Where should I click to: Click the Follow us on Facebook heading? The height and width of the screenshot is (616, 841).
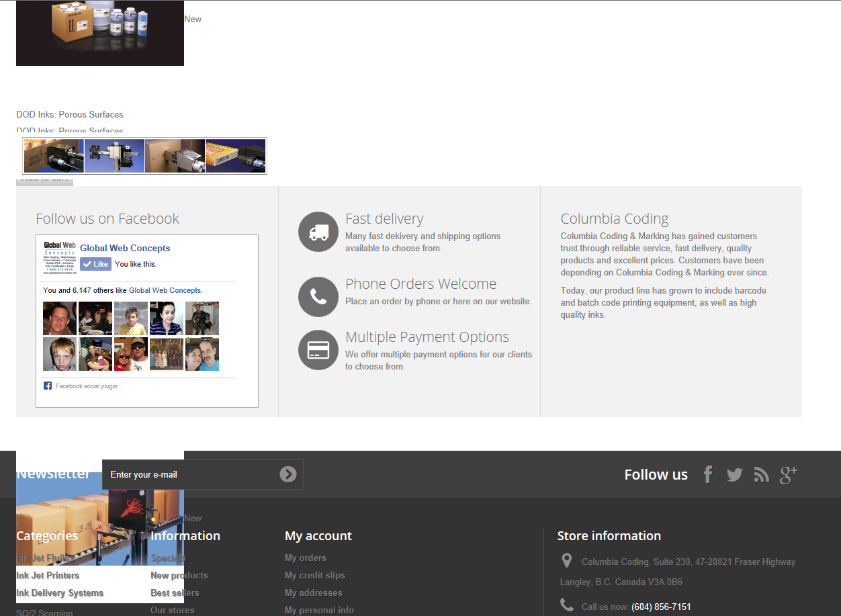coord(107,219)
